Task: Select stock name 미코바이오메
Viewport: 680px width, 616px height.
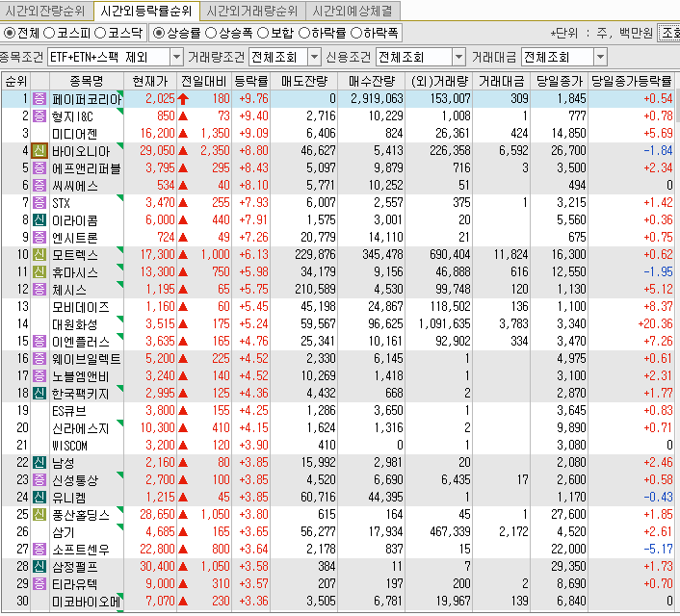Action: (86, 602)
